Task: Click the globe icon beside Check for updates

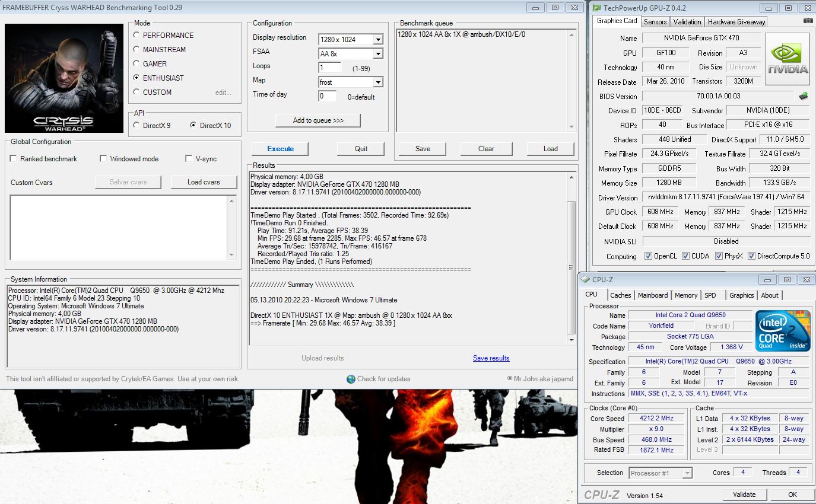Action: click(351, 379)
